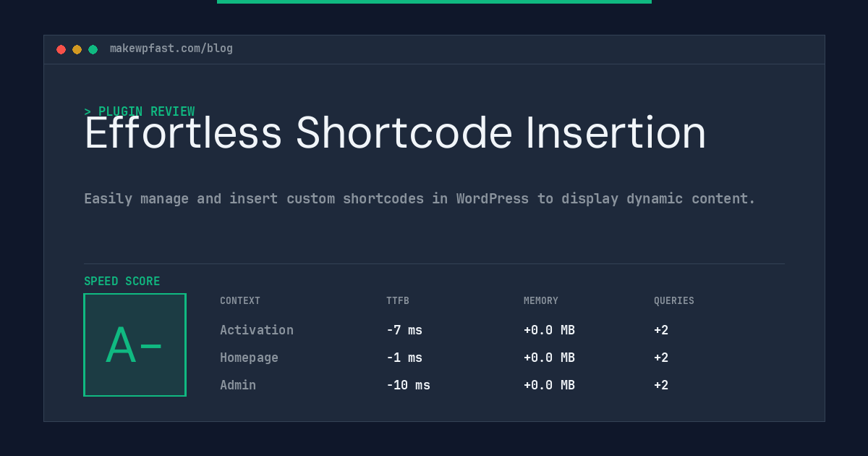Click the Activation memory value '+0.0 MB'
868x456 pixels.
coord(549,330)
